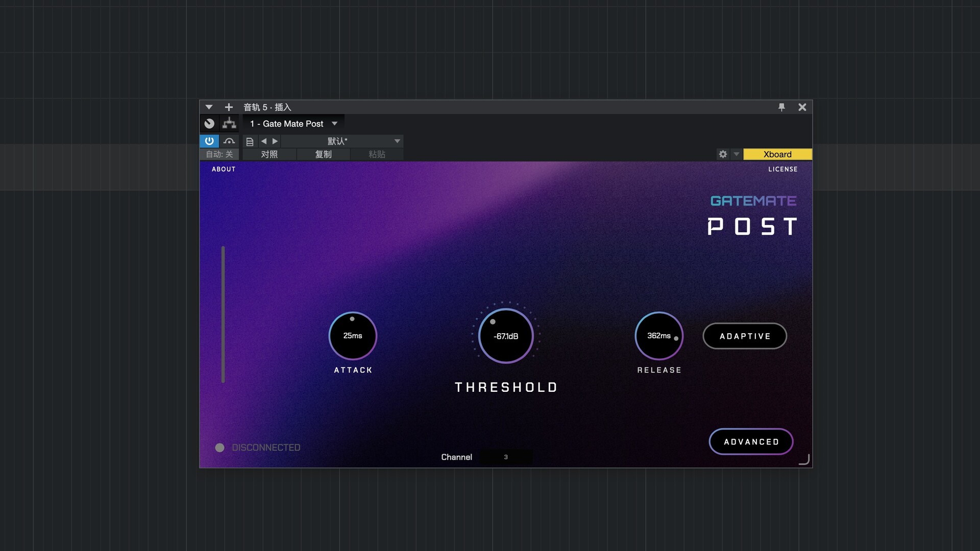Image resolution: width=980 pixels, height=551 pixels.
Task: Click the 粘贴 paste button
Action: (377, 154)
